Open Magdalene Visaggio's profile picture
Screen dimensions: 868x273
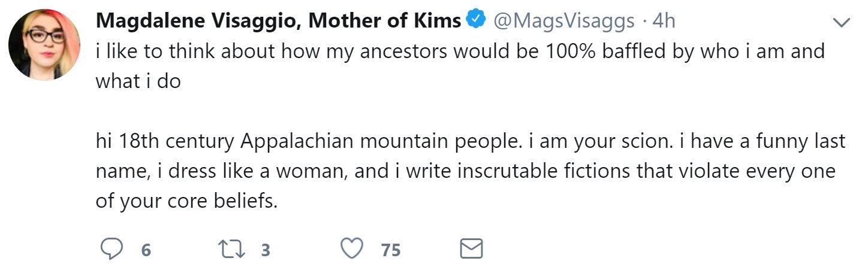46,44
